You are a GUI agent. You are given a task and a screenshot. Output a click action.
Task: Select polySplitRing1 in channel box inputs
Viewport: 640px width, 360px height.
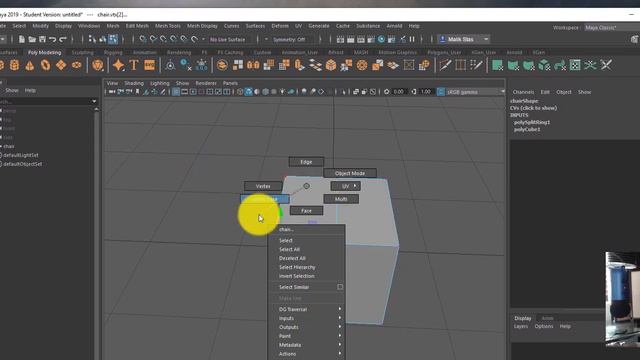532,122
